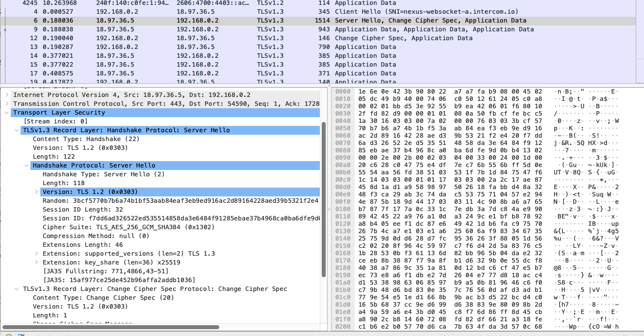Collapse the Transport Layer Security node

[x=6, y=113]
